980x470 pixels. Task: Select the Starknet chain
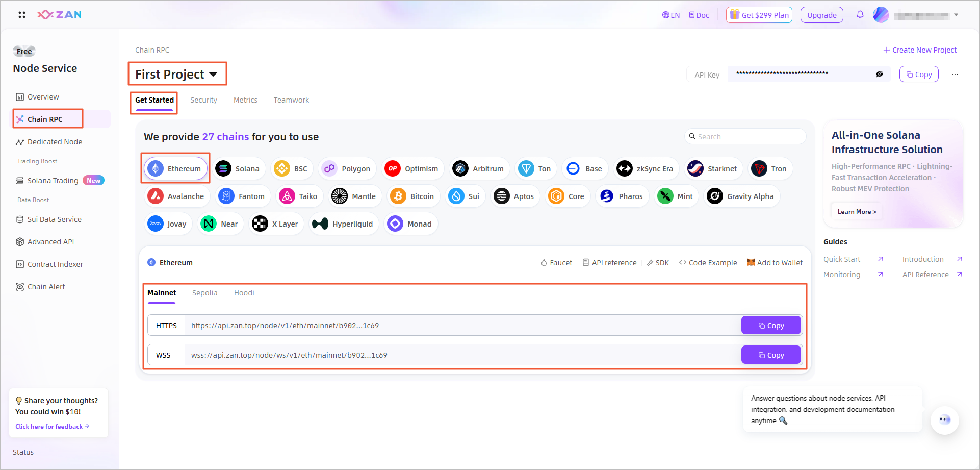tap(713, 169)
